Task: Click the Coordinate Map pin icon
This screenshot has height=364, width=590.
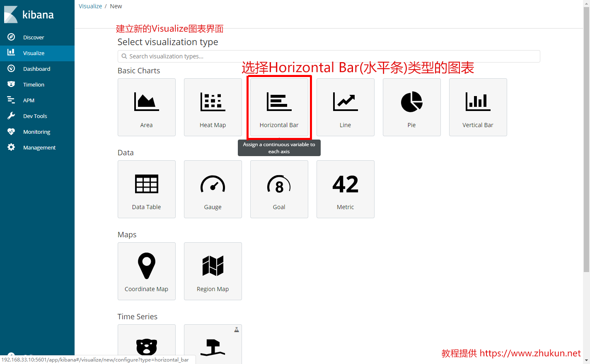Action: [x=147, y=266]
